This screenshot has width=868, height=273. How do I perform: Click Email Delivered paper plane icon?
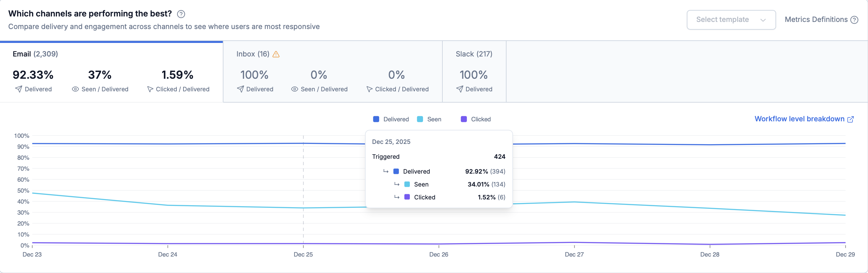pyautogui.click(x=19, y=89)
